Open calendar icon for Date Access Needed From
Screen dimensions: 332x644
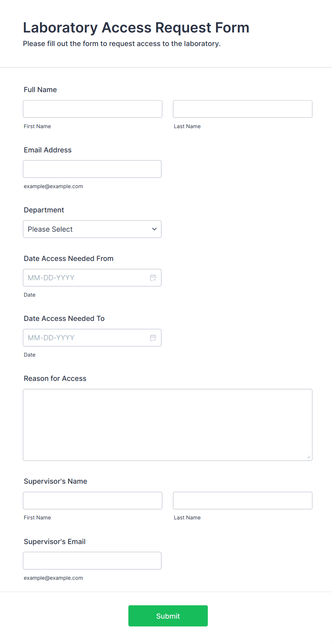click(x=153, y=278)
